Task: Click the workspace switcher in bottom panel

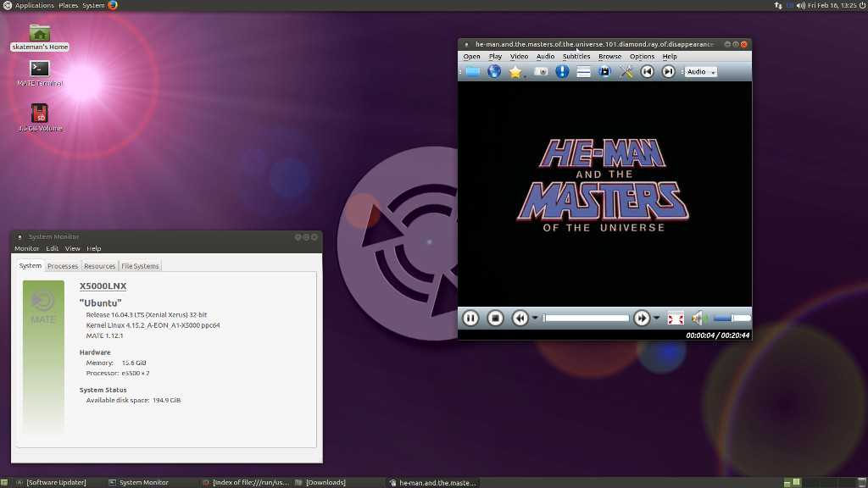Action: coord(821,482)
